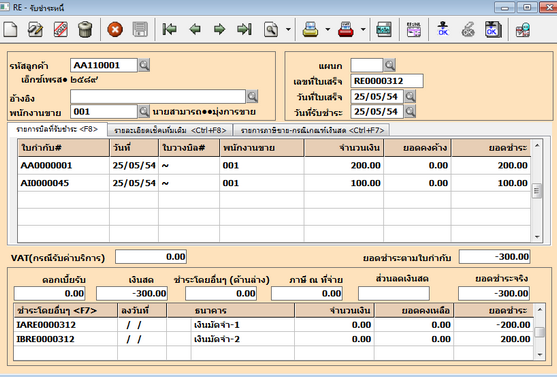Select the grayed-out stamp approval icon
557x377 pixels.
click(468, 29)
